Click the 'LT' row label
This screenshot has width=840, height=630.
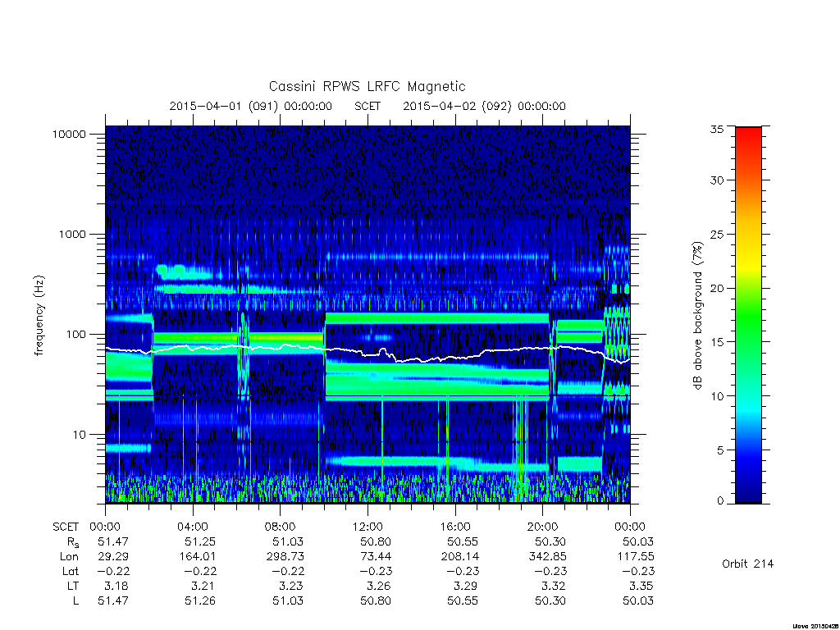click(73, 586)
